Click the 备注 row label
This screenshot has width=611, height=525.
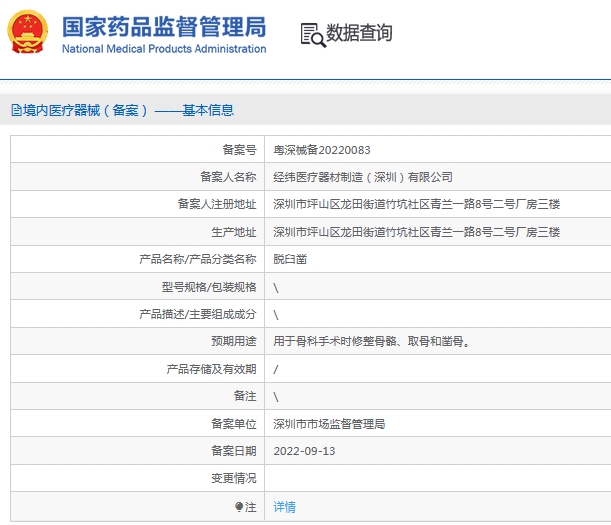(245, 396)
